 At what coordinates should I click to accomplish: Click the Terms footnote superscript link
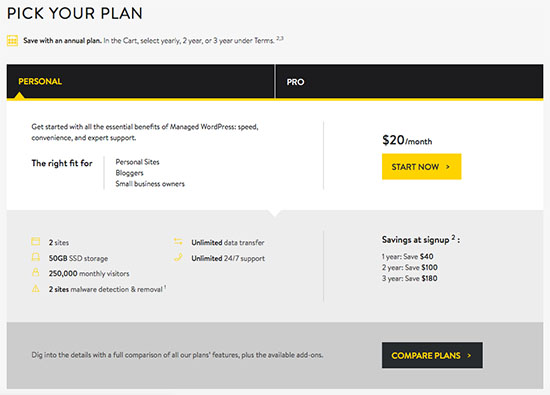pos(280,38)
